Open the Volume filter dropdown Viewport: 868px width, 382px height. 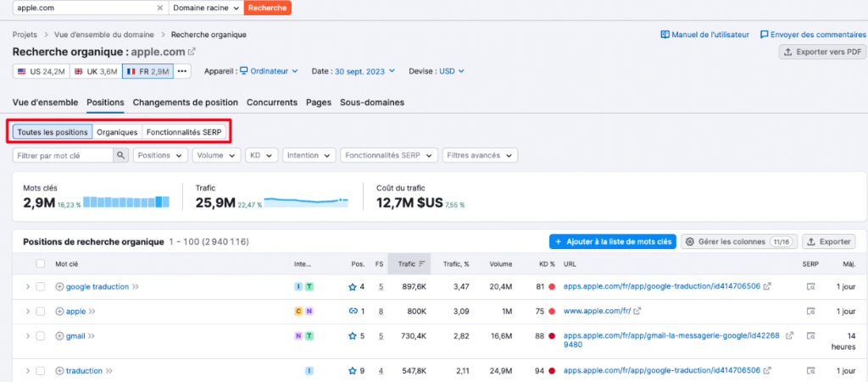[216, 155]
